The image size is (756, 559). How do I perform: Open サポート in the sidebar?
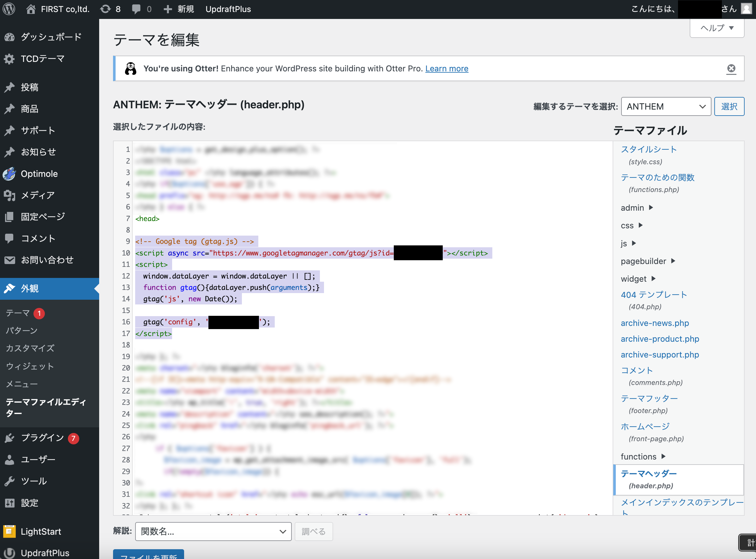click(x=49, y=130)
